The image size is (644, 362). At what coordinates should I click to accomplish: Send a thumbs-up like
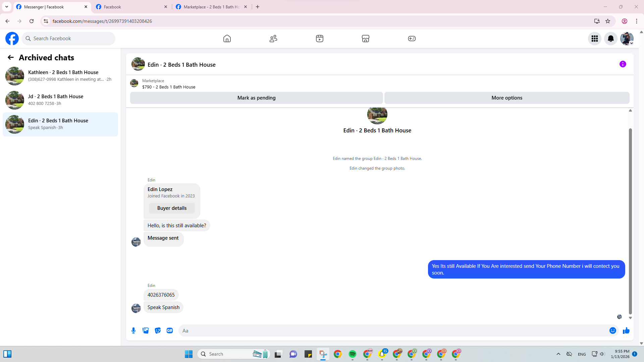pyautogui.click(x=626, y=330)
